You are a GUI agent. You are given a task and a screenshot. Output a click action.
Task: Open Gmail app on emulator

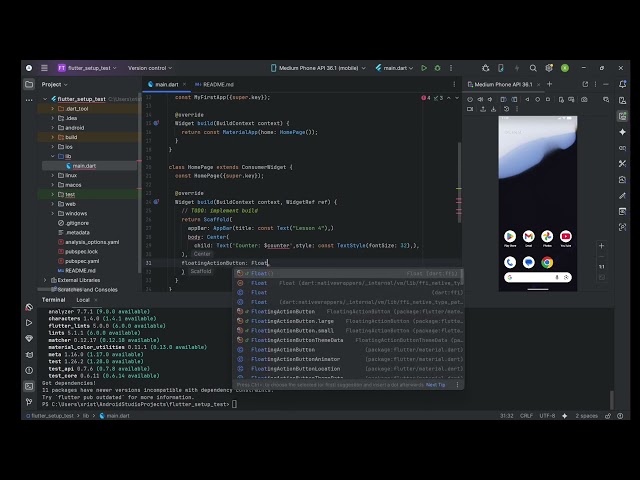529,237
